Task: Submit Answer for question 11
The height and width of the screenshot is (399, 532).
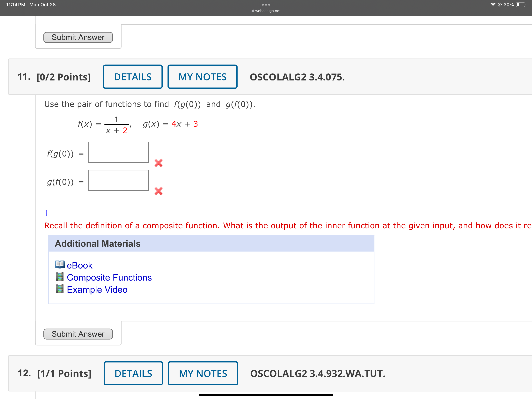Action: click(x=78, y=334)
